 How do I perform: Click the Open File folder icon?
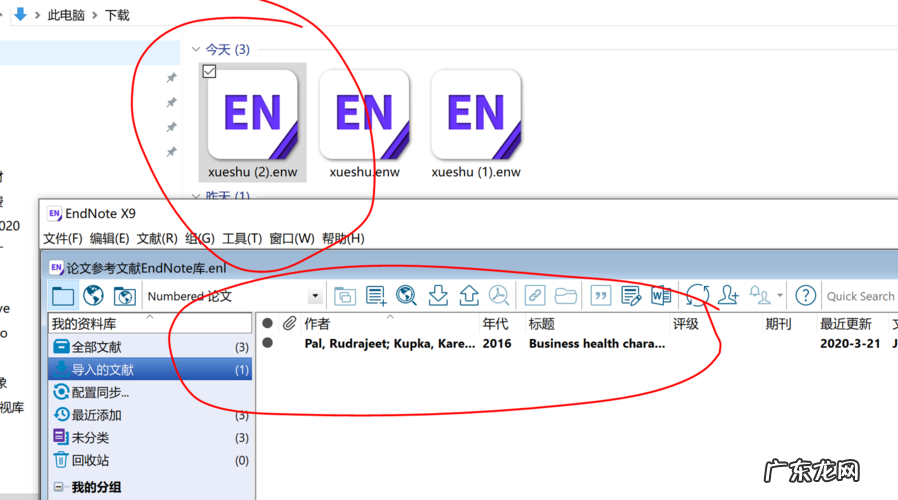point(565,296)
